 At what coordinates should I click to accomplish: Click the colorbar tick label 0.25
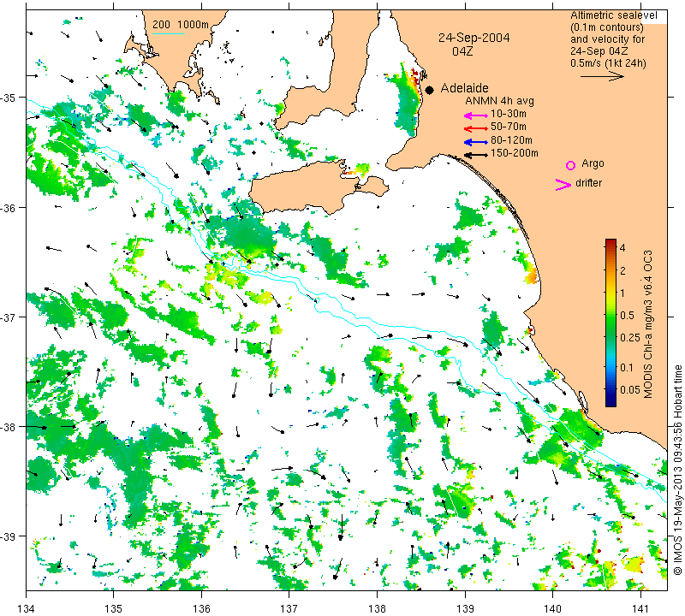630,337
